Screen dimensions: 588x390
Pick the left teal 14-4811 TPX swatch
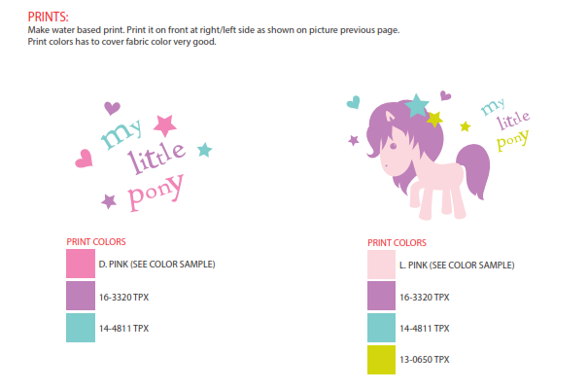[81, 328]
